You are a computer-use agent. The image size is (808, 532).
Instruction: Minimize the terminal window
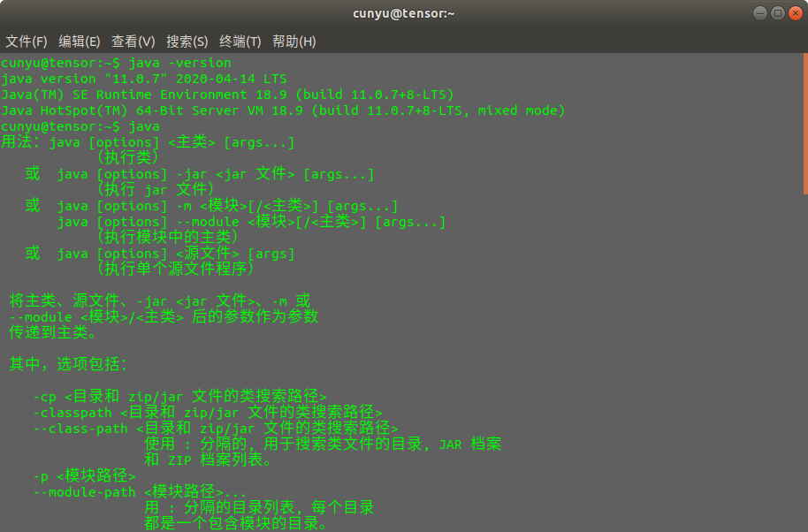[x=760, y=13]
